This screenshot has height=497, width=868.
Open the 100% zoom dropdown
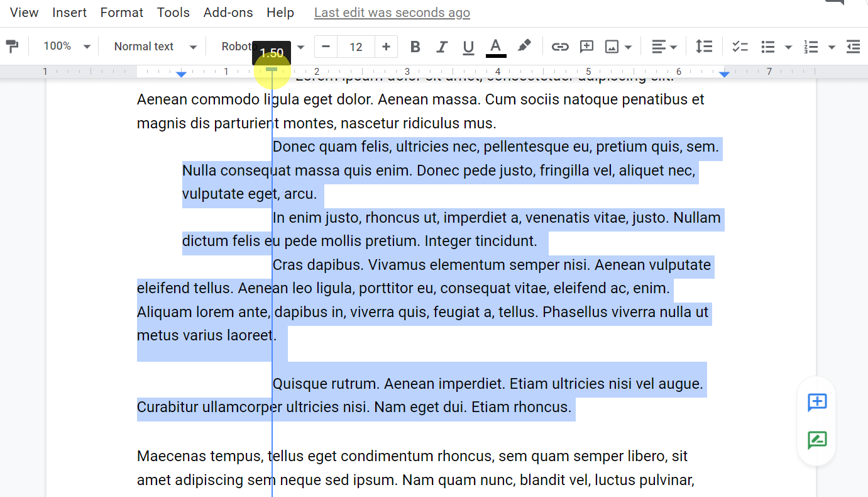(67, 47)
